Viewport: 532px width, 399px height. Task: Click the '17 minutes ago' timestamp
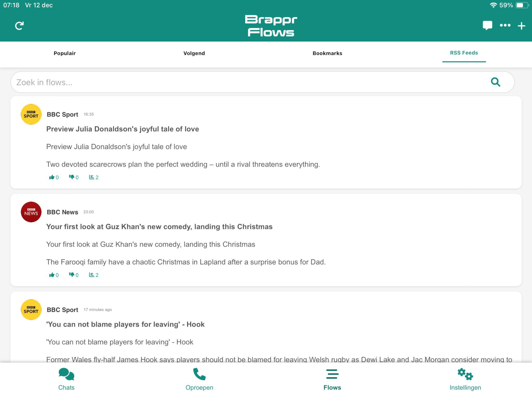click(98, 309)
